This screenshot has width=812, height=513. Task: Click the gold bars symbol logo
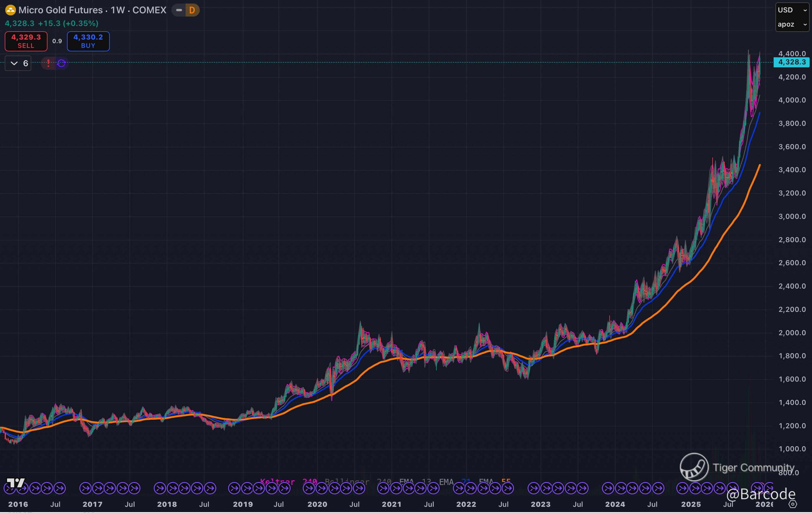coord(10,10)
